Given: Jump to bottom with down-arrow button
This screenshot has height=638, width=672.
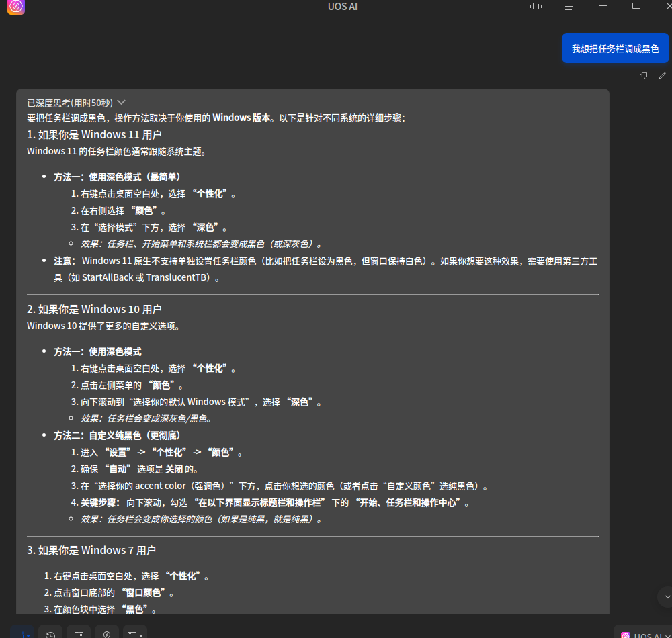Looking at the screenshot, I should (x=667, y=596).
